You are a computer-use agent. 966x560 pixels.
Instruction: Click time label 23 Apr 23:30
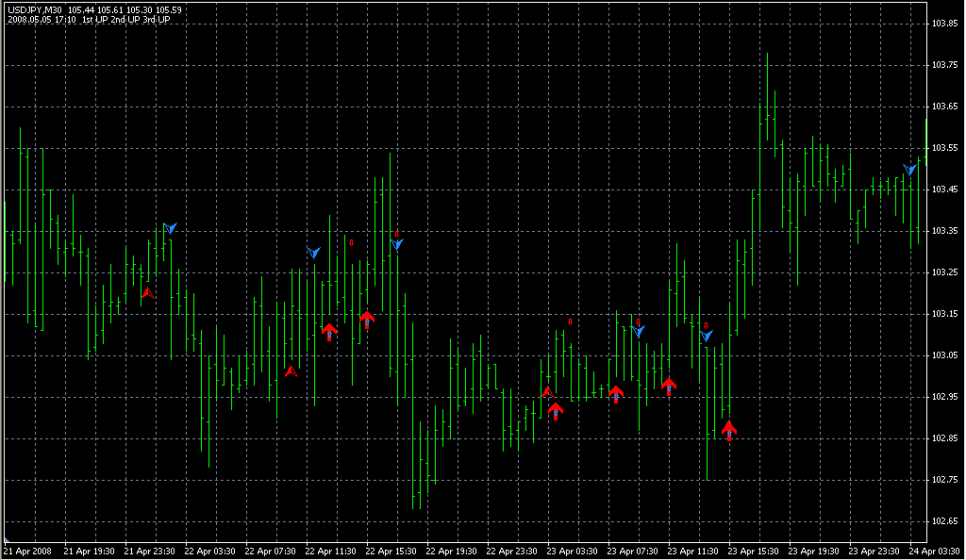click(x=874, y=552)
